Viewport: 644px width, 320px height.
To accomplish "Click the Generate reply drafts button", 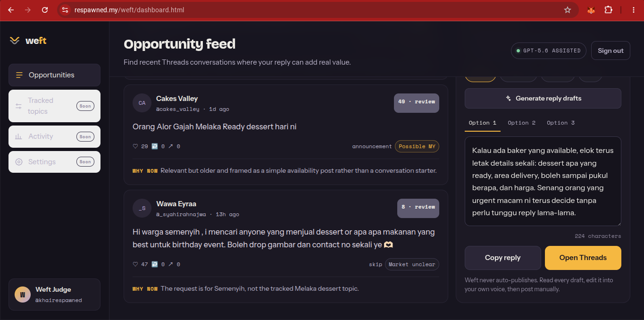I will point(543,99).
